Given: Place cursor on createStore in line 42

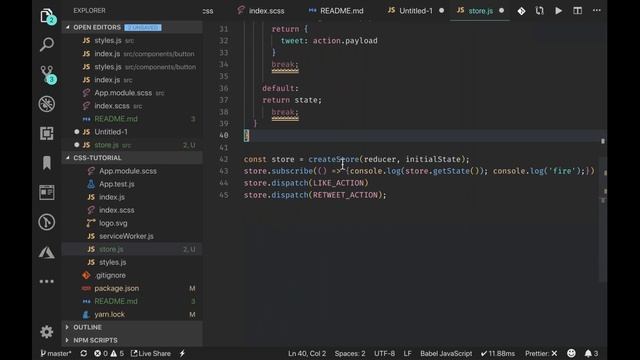Looking at the screenshot, I should coord(333,160).
